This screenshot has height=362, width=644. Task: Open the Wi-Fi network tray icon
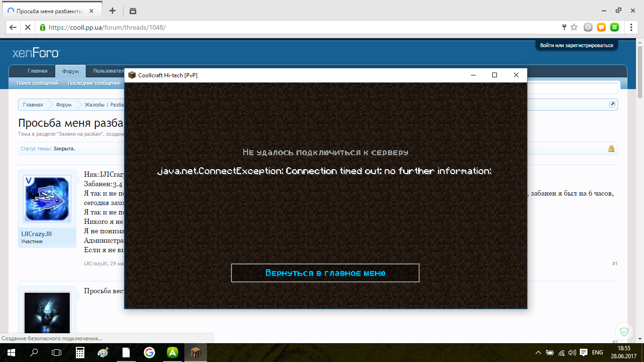561,353
